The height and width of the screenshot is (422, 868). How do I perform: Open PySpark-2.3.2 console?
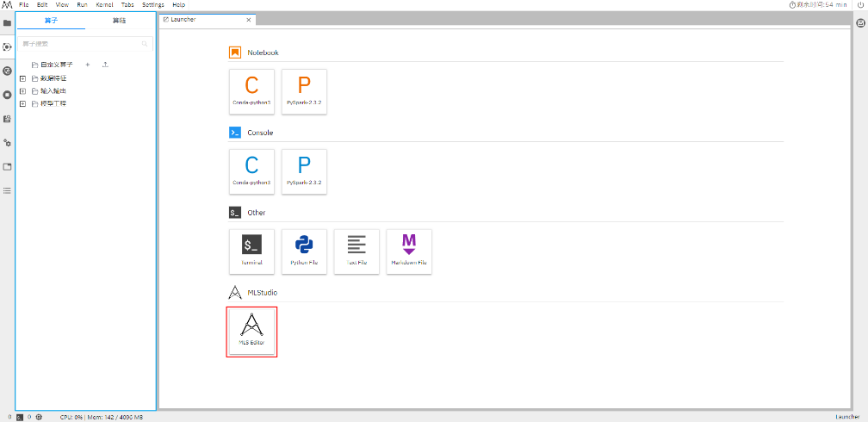tap(304, 171)
